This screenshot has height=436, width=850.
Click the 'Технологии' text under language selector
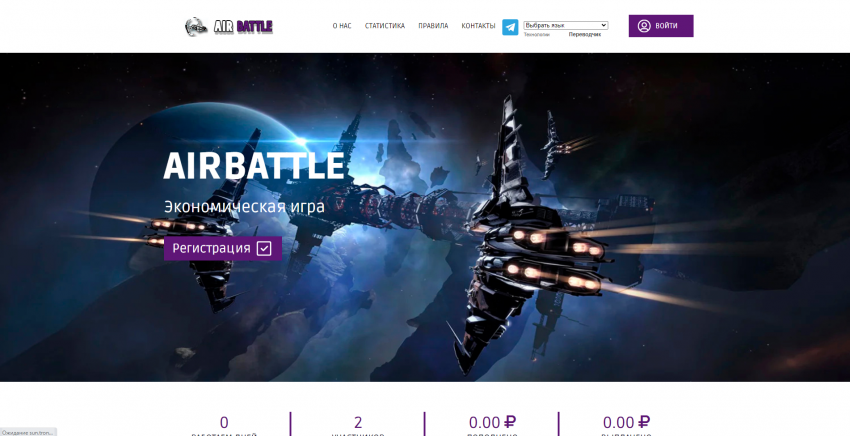click(x=536, y=34)
